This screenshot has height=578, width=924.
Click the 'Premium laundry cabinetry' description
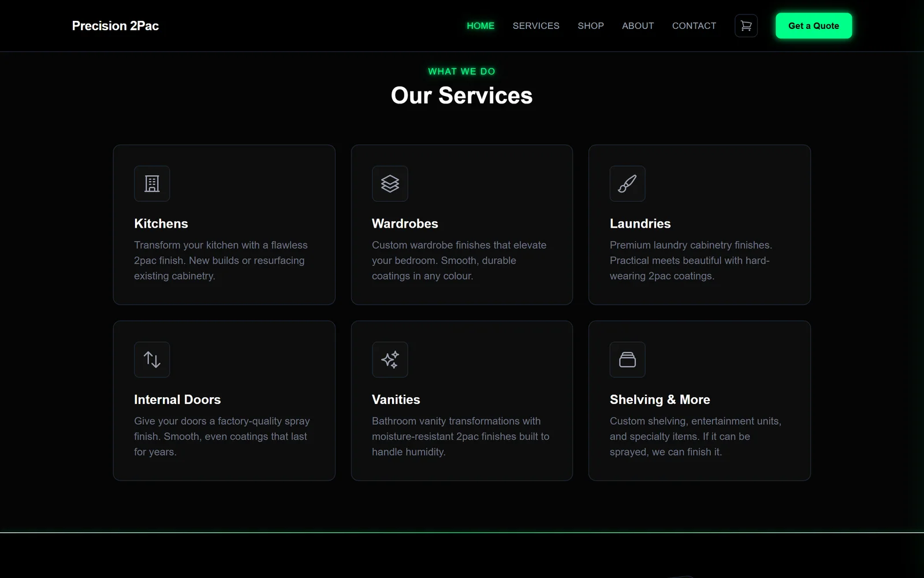[x=691, y=261]
